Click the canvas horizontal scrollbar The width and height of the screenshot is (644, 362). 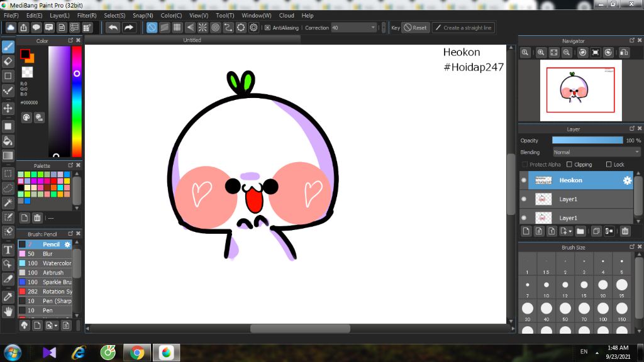[x=300, y=328]
